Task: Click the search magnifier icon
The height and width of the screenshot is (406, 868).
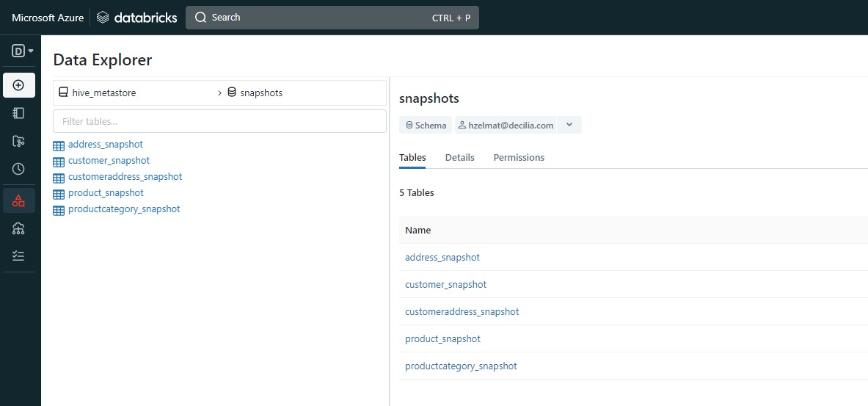Action: 200,18
